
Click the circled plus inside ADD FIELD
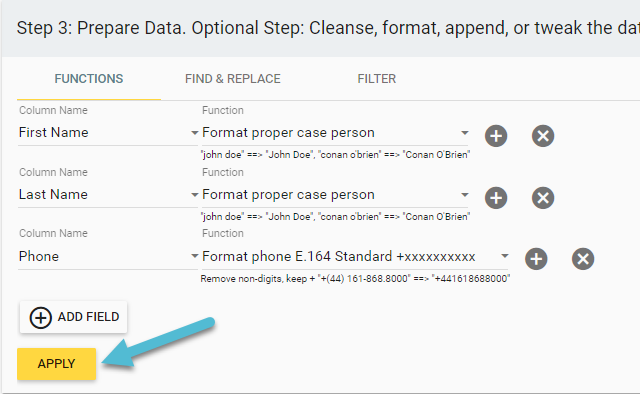tap(40, 317)
